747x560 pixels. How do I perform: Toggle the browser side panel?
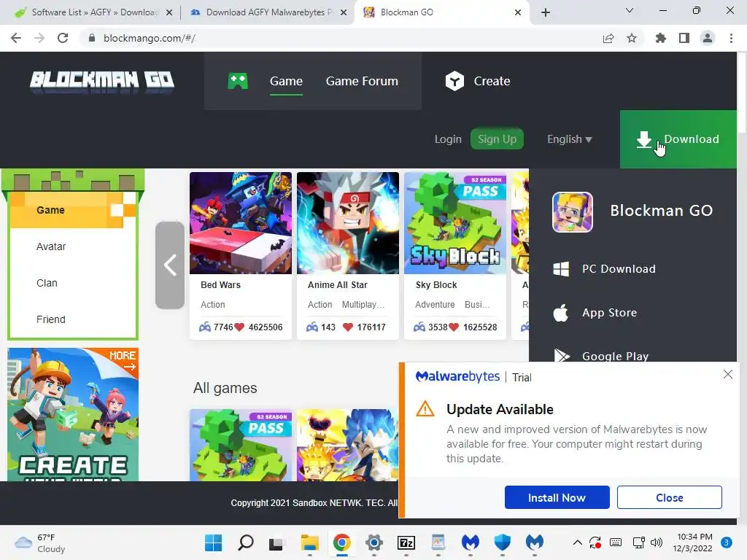pos(684,38)
